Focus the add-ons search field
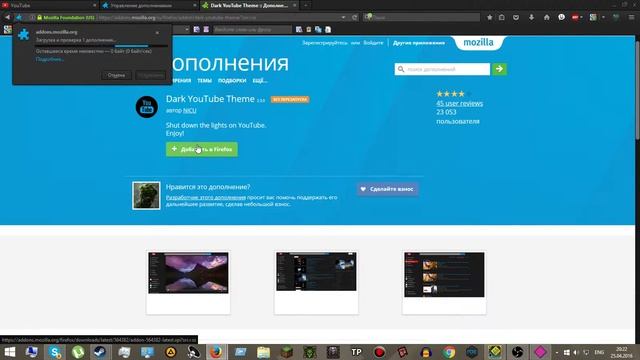 point(442,69)
